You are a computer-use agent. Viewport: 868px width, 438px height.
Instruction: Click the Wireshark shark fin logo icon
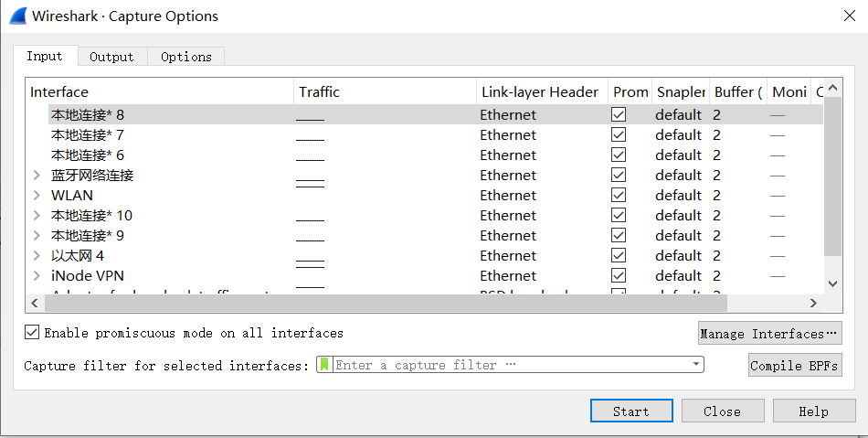pos(17,16)
